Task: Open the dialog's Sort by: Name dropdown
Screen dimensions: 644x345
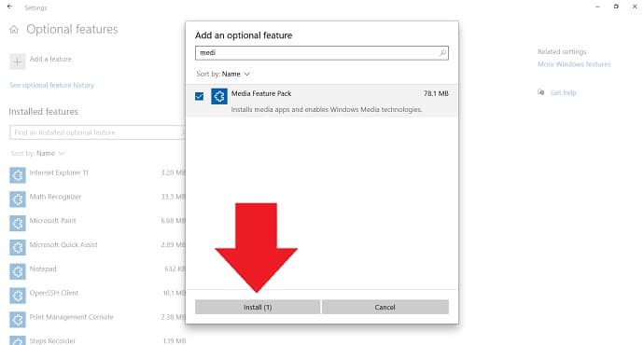Action: pyautogui.click(x=223, y=74)
